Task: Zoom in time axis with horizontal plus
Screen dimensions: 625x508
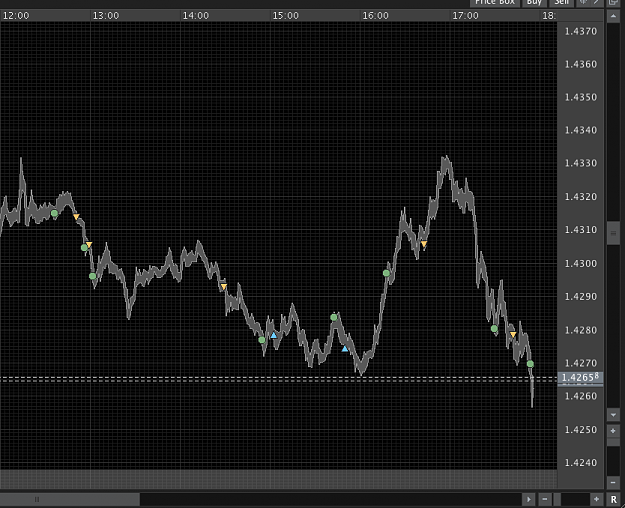Action: click(596, 499)
